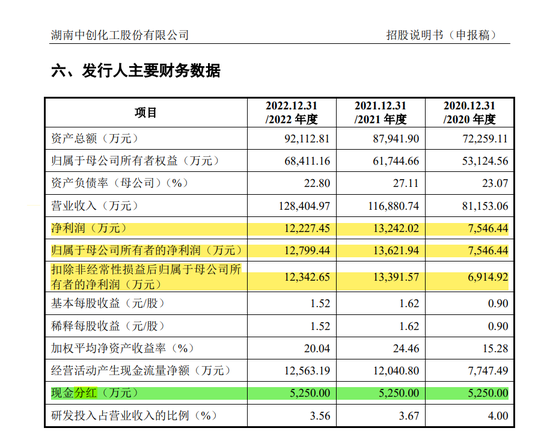
Task: Select row label 资产负债率（母公司）（%）
Action: click(120, 183)
